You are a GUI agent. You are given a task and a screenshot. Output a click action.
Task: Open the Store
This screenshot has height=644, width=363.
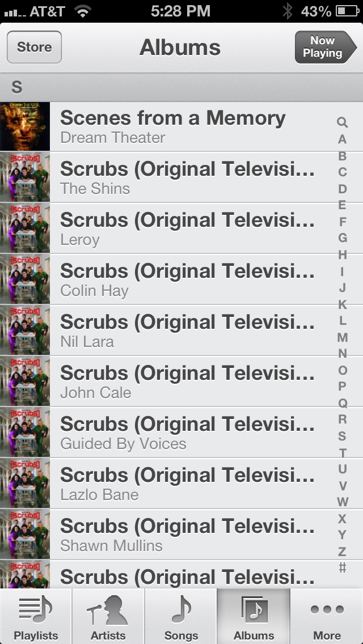(34, 47)
